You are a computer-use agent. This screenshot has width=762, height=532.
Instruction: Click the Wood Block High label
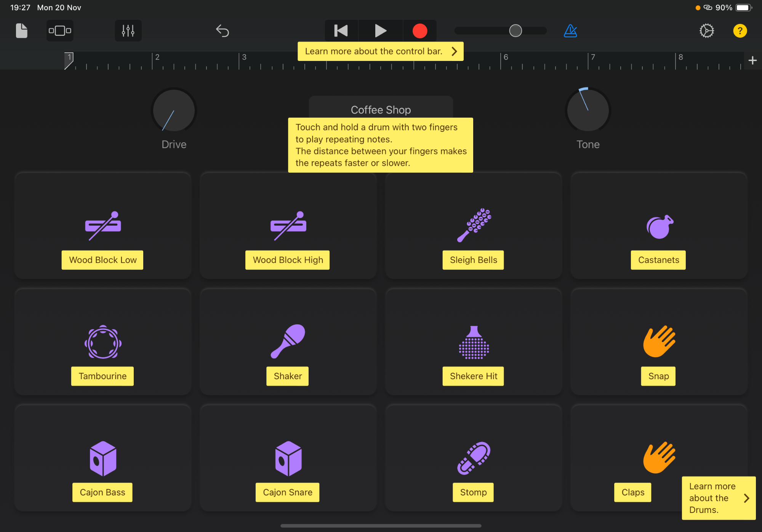tap(288, 260)
